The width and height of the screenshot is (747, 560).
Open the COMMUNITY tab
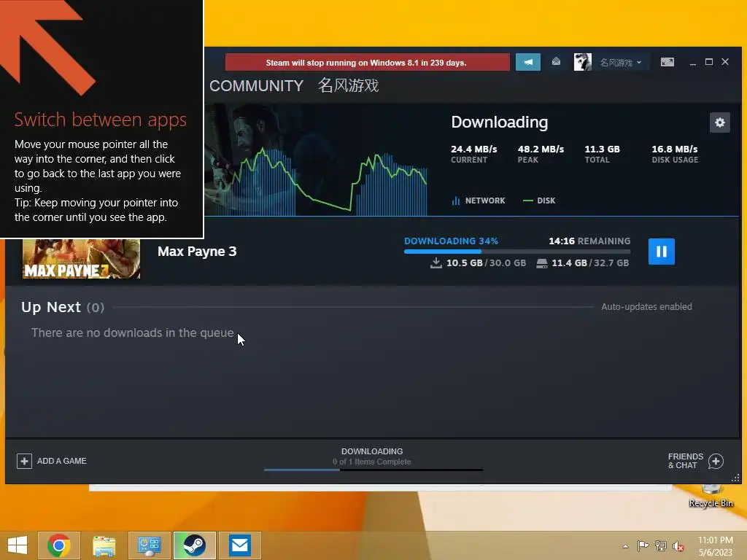(x=256, y=86)
